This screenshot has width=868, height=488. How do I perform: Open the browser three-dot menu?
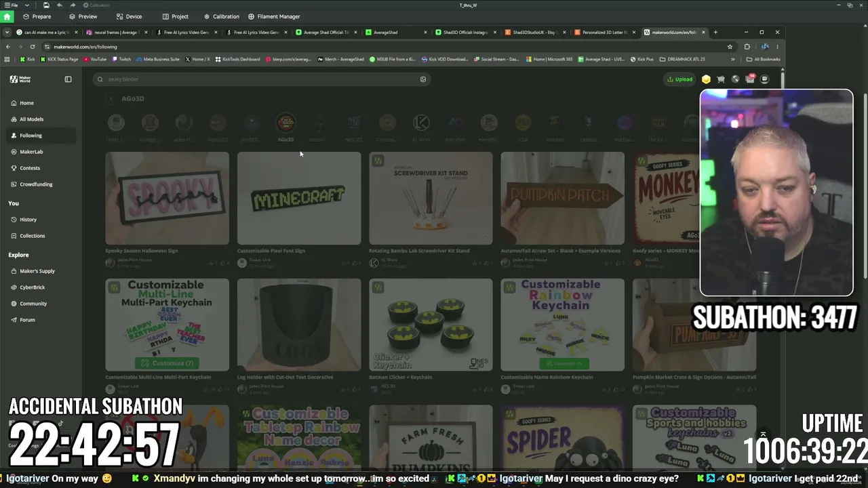(x=777, y=47)
